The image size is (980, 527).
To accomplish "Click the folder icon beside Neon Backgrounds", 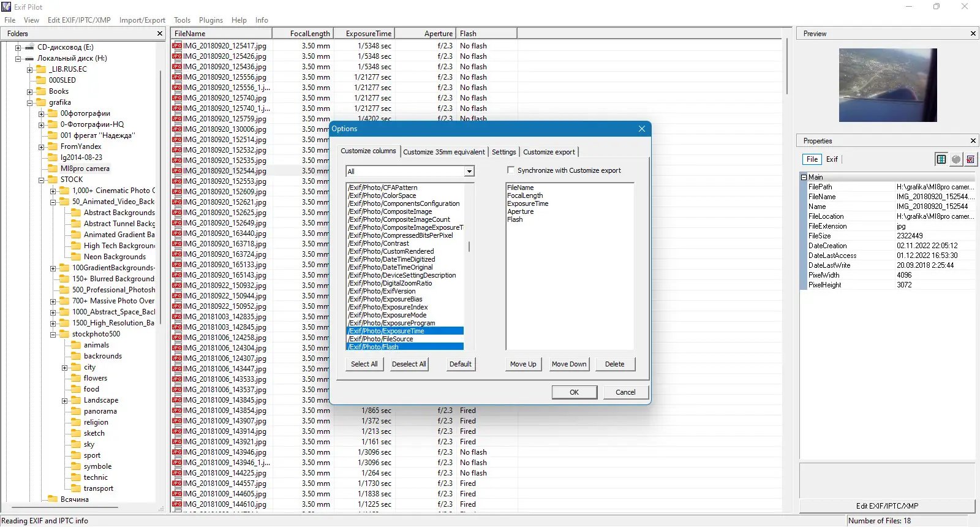I will pyautogui.click(x=76, y=257).
